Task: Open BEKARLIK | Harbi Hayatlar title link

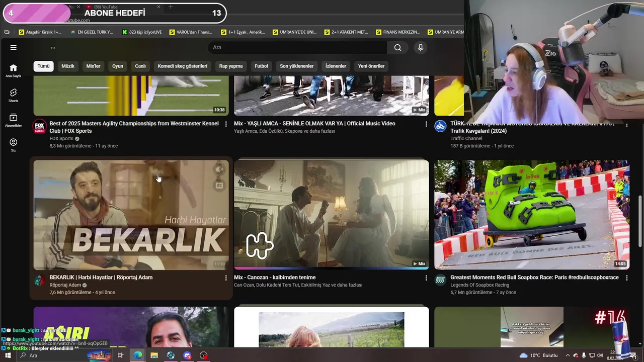Action: pos(101,278)
